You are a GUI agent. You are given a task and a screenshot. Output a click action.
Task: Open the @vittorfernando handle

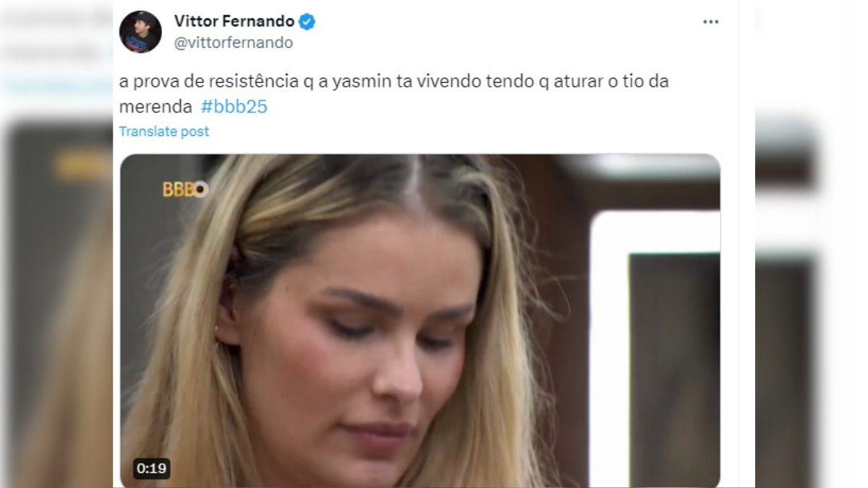[233, 43]
